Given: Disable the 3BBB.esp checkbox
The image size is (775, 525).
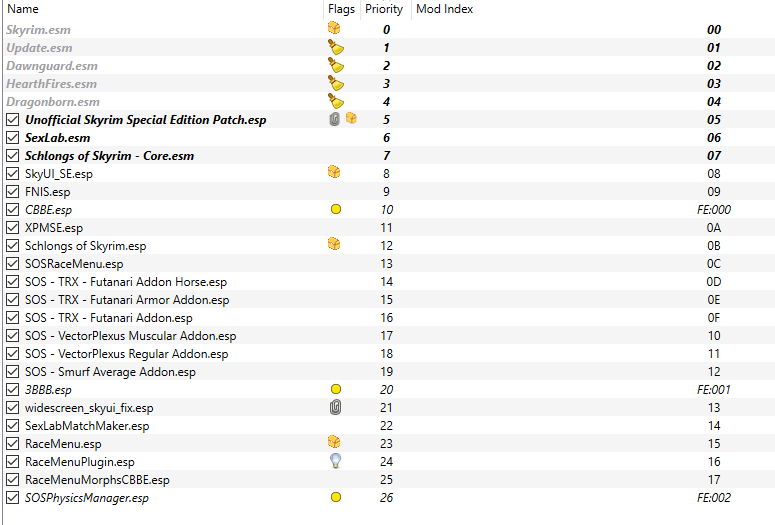Looking at the screenshot, I should tap(13, 390).
